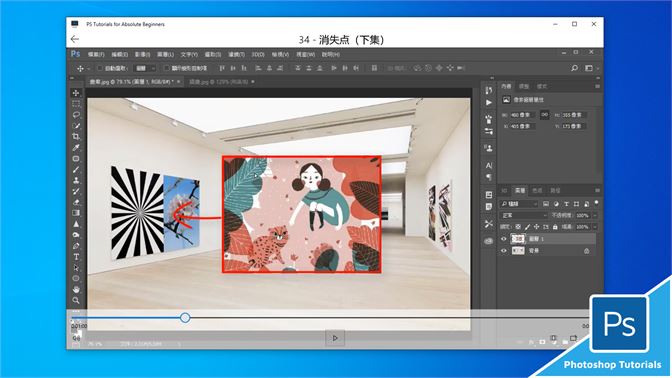Select the Rectangular Marquee tool
The height and width of the screenshot is (378, 672).
click(x=76, y=104)
